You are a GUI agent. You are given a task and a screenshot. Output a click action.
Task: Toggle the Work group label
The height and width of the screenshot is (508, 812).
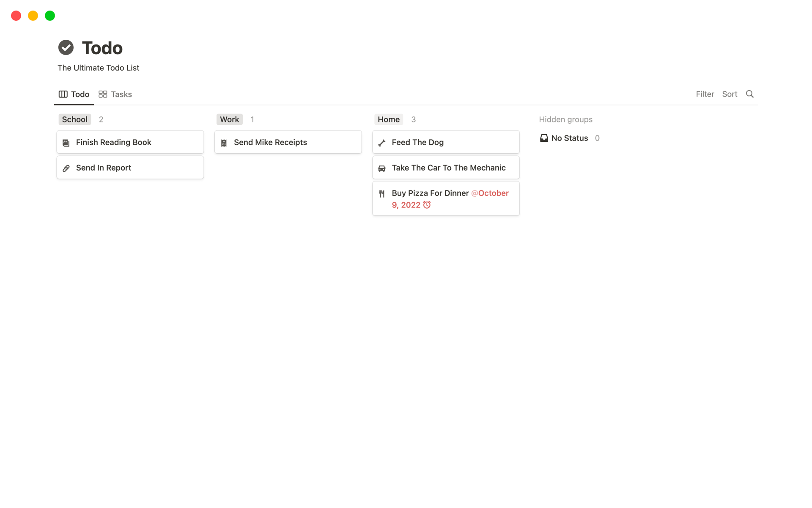tap(229, 119)
